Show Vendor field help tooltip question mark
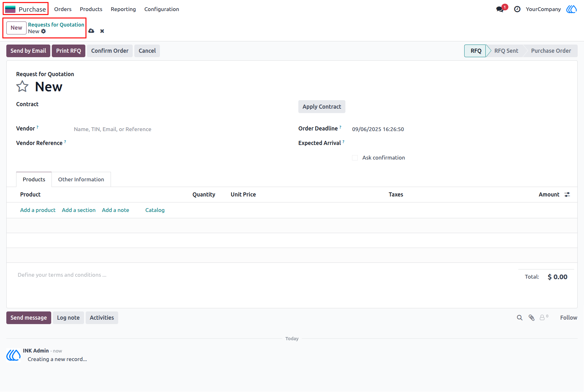Screen dimensions: 584x392 pos(37,127)
